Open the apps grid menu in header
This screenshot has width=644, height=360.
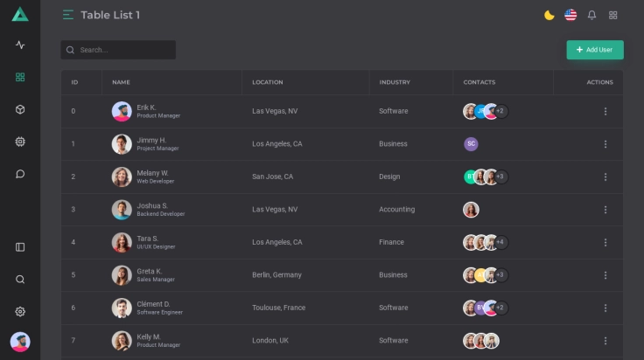coord(613,15)
